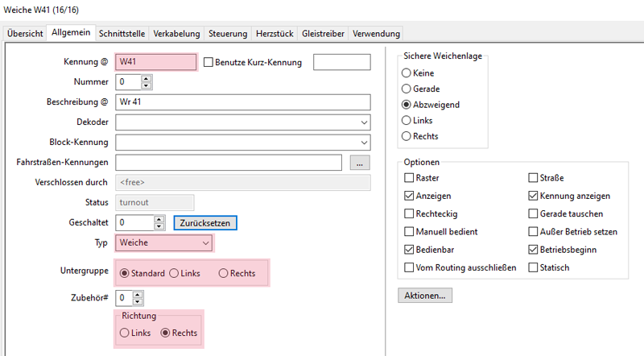Open the Verkabelung tab
The image size is (644, 356).
pyautogui.click(x=176, y=34)
